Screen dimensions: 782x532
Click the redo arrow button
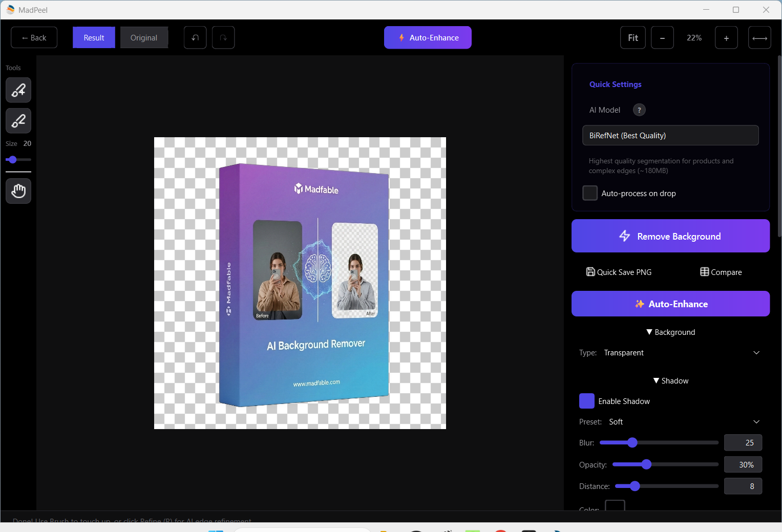[x=223, y=38]
